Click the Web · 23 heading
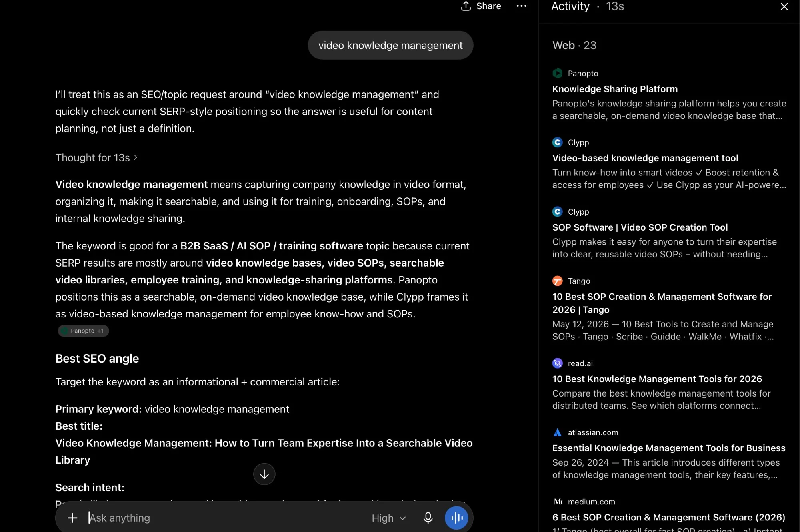This screenshot has width=800, height=532. [x=574, y=45]
